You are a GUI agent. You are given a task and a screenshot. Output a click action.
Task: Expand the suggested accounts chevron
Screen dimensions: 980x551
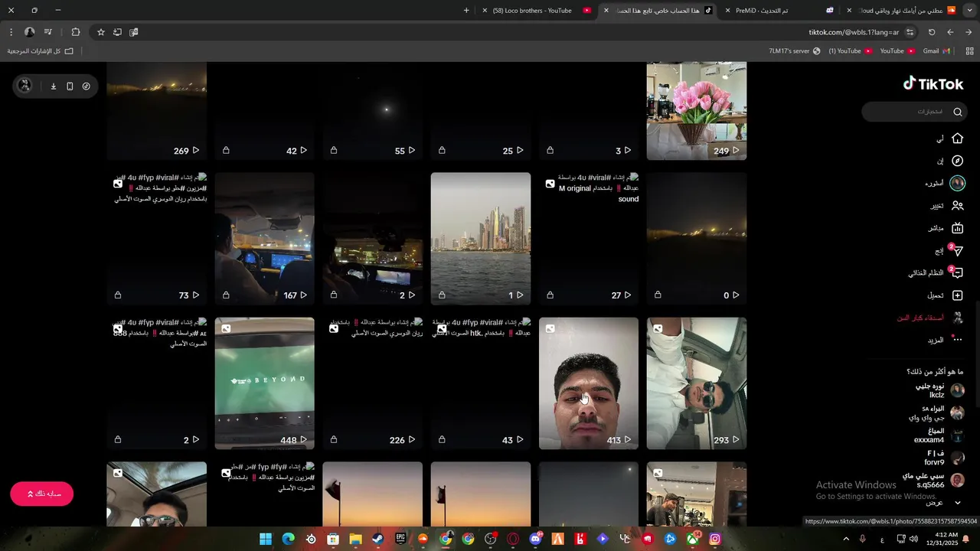click(957, 503)
